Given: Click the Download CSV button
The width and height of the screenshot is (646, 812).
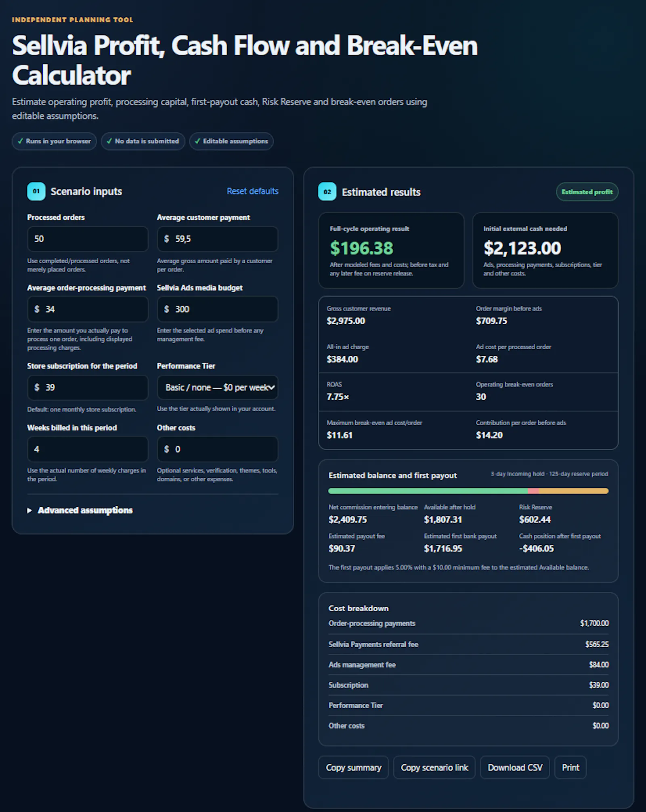Looking at the screenshot, I should coord(515,768).
